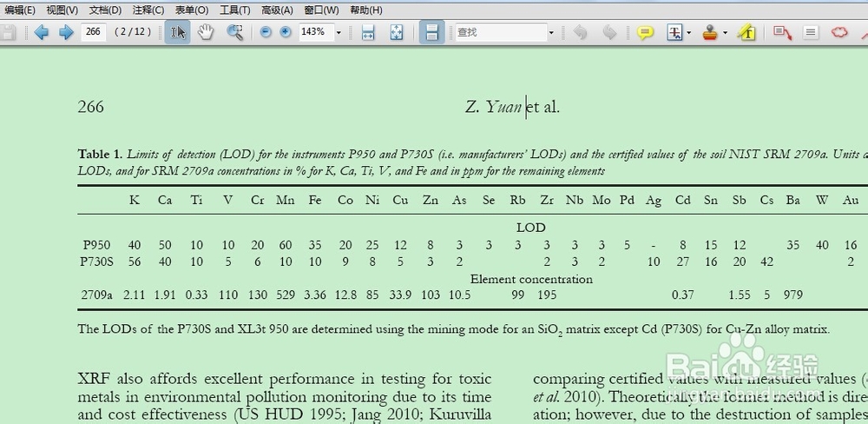The height and width of the screenshot is (424, 868).
Task: Click the undo curved arrow icon
Action: (580, 32)
